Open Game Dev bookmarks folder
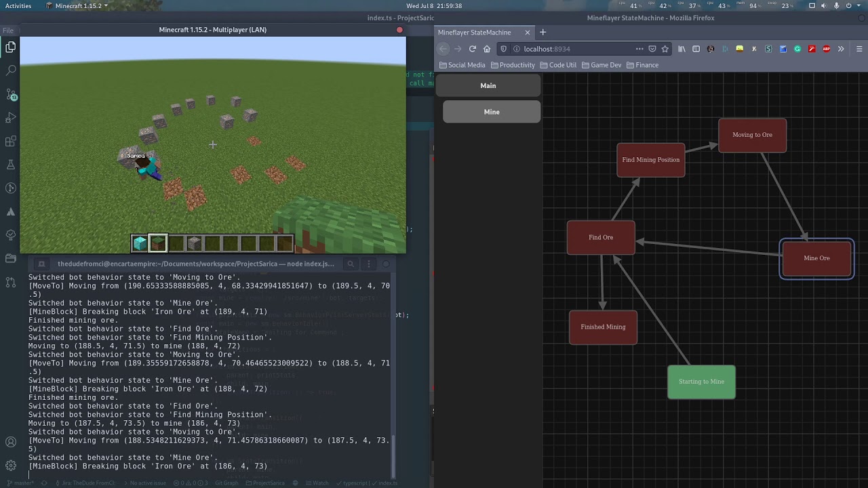This screenshot has width=868, height=488. 601,65
